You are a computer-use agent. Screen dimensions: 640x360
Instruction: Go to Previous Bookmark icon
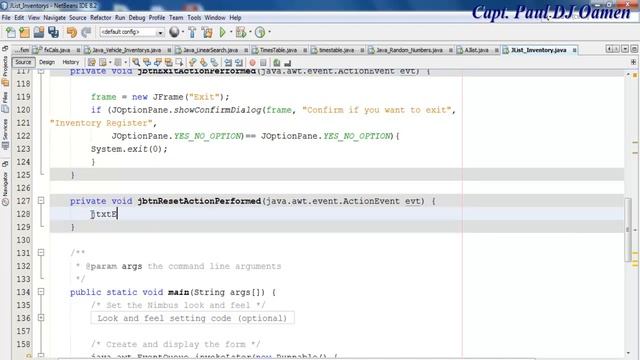tap(192, 62)
